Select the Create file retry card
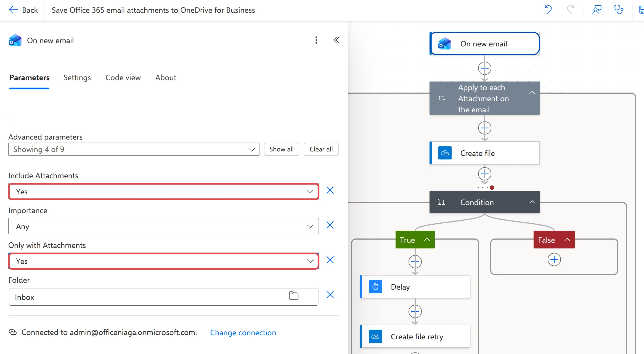This screenshot has width=644, height=354. (x=415, y=337)
